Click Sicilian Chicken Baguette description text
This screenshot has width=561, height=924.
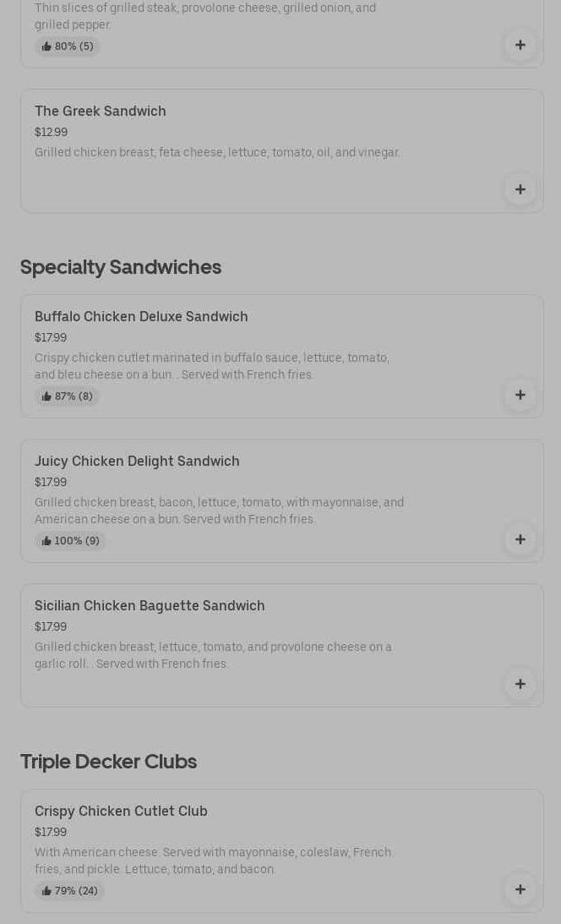tap(213, 655)
